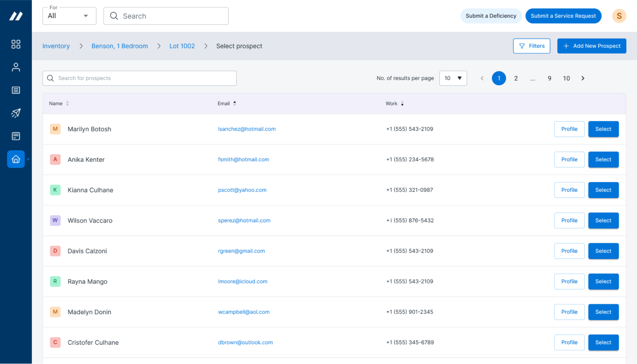Click Benson, 1 Bedroom breadcrumb
This screenshot has width=637, height=364.
tap(120, 46)
